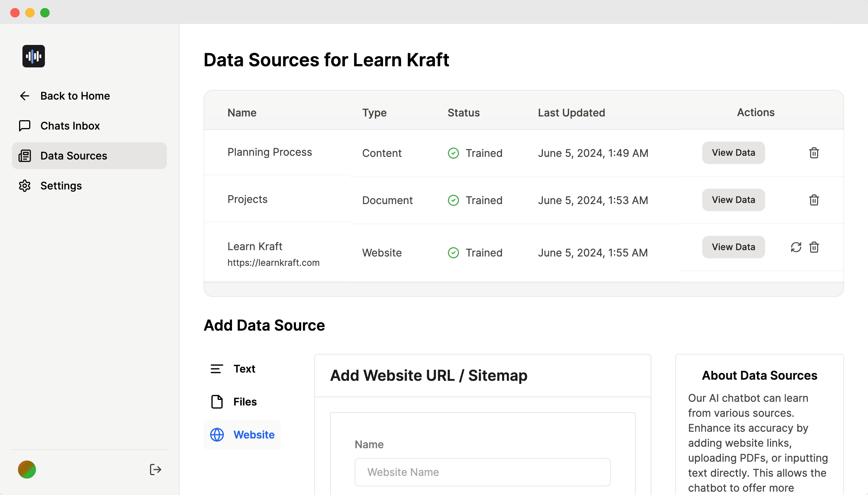Click the Add Website URL / Sitemap heading

pyautogui.click(x=429, y=376)
